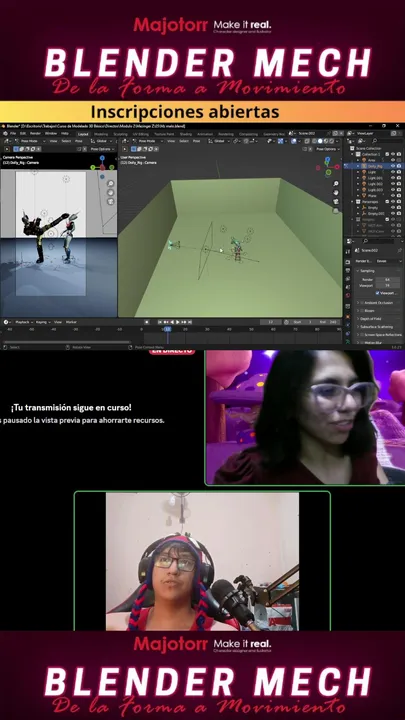Click the Play animation button
This screenshot has height=720, width=405.
pyautogui.click(x=178, y=322)
